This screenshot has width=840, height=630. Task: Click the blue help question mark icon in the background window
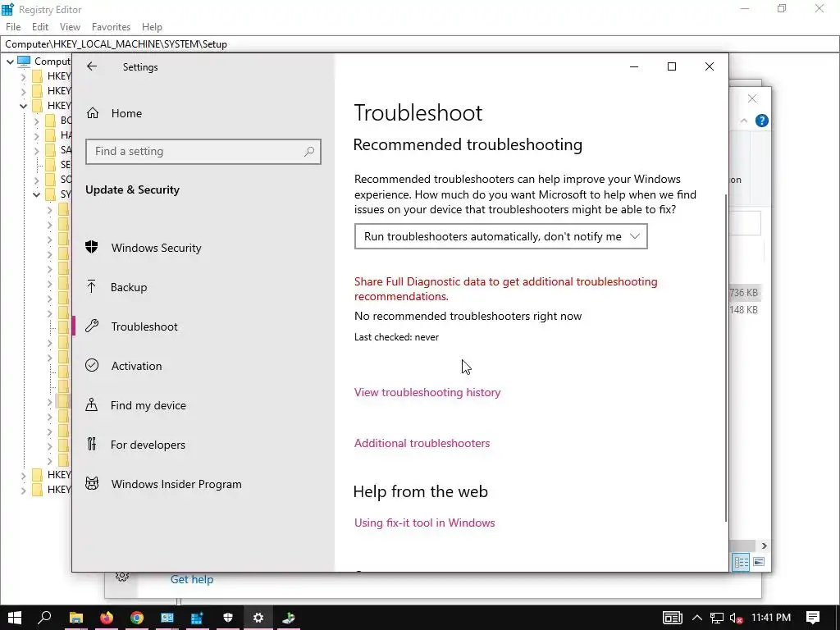click(x=762, y=121)
